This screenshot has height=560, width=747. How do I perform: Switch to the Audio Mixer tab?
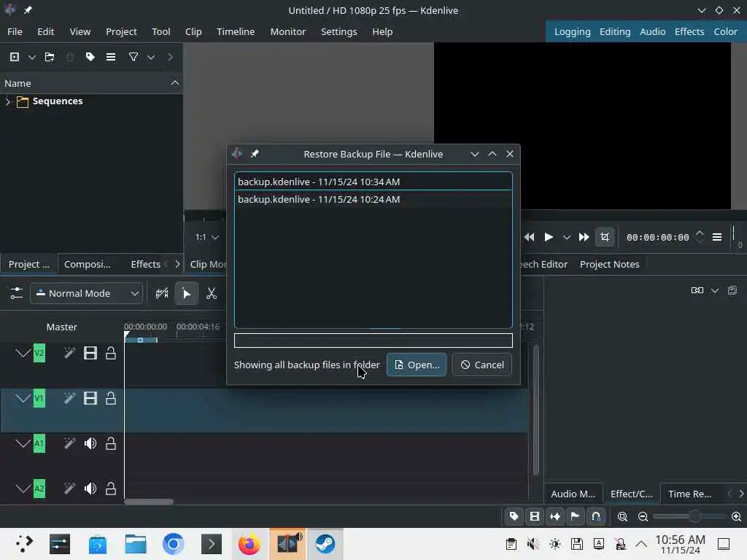click(x=573, y=494)
